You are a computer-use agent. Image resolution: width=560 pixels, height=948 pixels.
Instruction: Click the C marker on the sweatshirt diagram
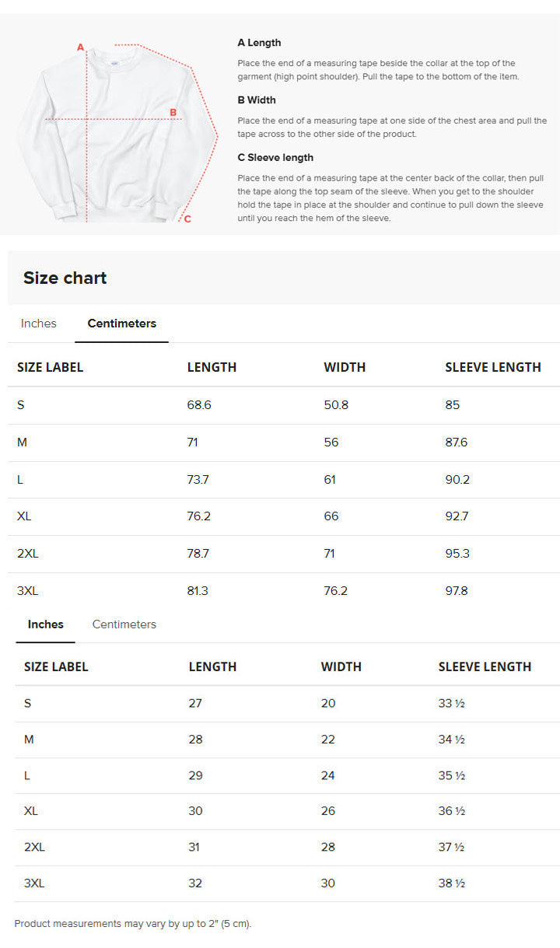pyautogui.click(x=187, y=219)
